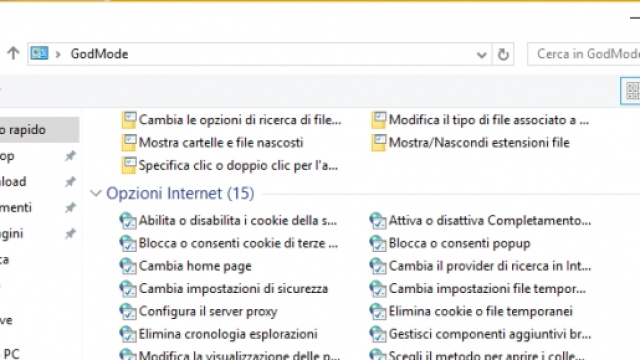
Task: Click the icon beside Gestisci componenti aggiuntivi
Action: point(378,334)
